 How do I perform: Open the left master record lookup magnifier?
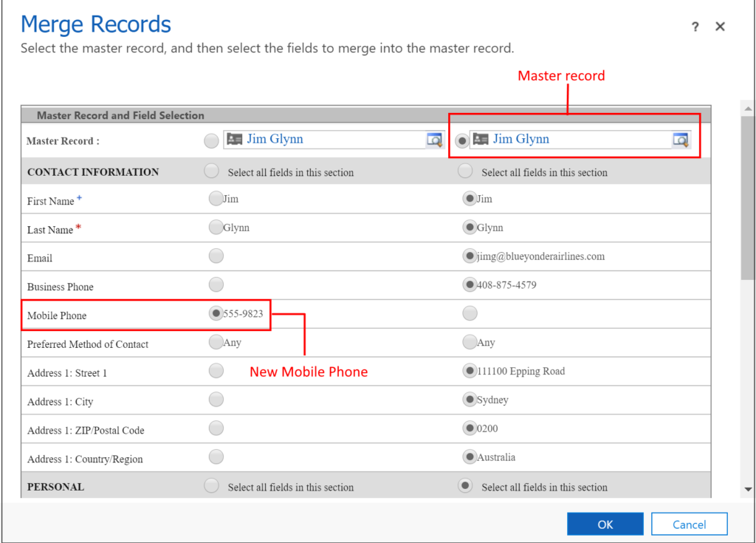point(435,140)
